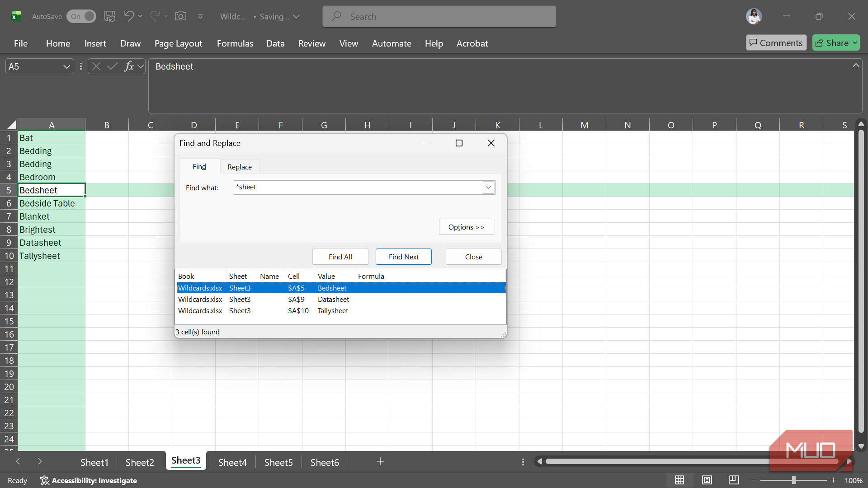Click the Save icon in title bar
Image resolution: width=868 pixels, height=488 pixels.
[x=110, y=16]
